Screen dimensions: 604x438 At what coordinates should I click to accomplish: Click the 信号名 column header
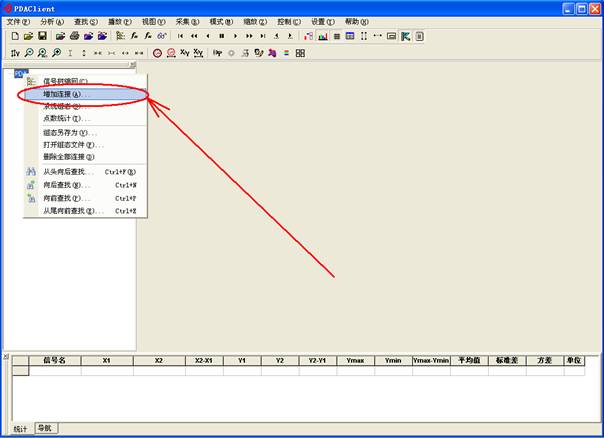pyautogui.click(x=54, y=360)
